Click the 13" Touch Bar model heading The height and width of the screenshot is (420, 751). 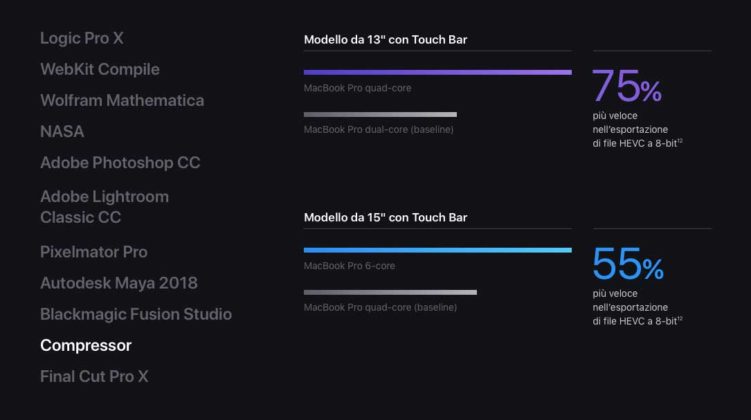tap(385, 40)
